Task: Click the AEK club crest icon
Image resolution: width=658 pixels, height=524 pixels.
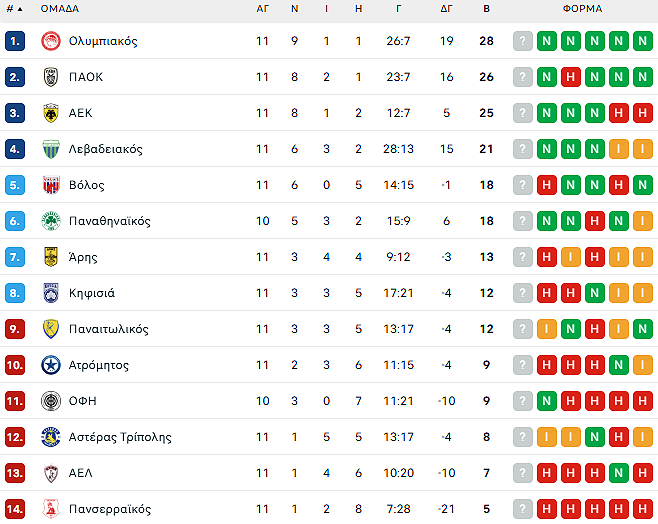Action: 51,113
